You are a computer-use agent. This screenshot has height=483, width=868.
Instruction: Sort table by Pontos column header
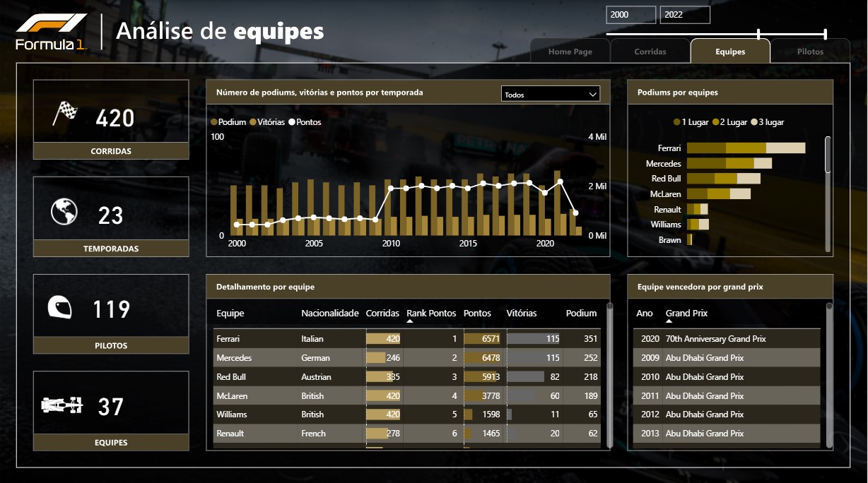click(477, 313)
